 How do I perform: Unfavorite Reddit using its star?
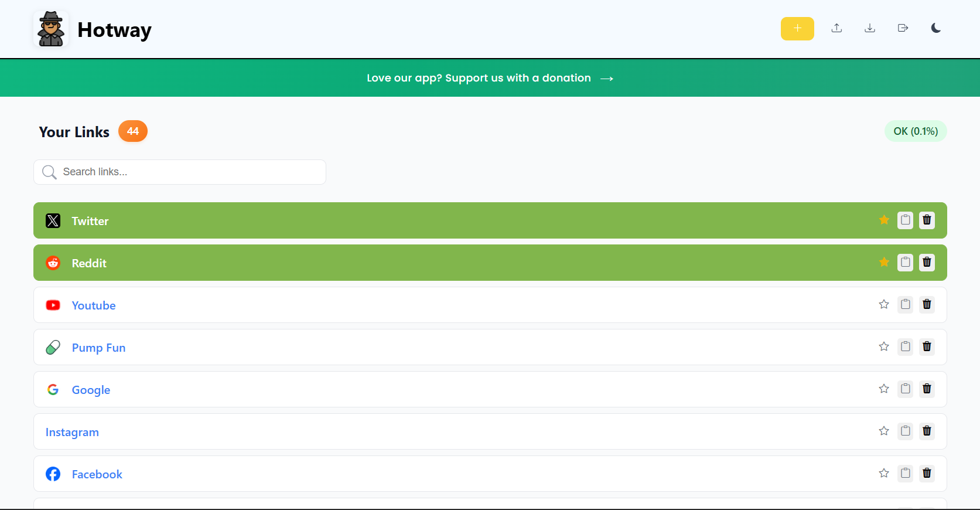click(x=884, y=262)
